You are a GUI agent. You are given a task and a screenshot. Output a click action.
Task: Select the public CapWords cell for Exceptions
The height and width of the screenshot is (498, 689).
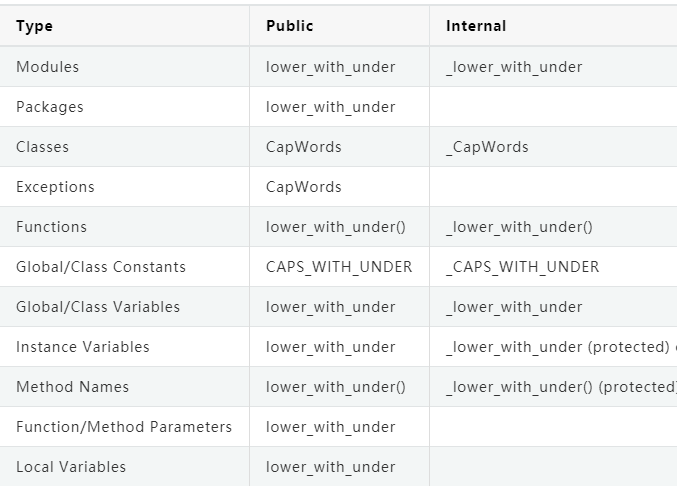(x=304, y=187)
